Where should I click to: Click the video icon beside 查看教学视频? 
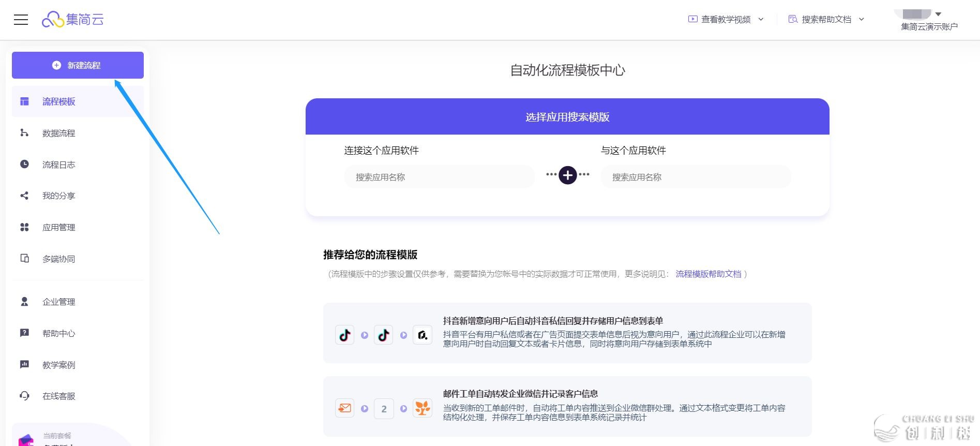click(x=693, y=19)
